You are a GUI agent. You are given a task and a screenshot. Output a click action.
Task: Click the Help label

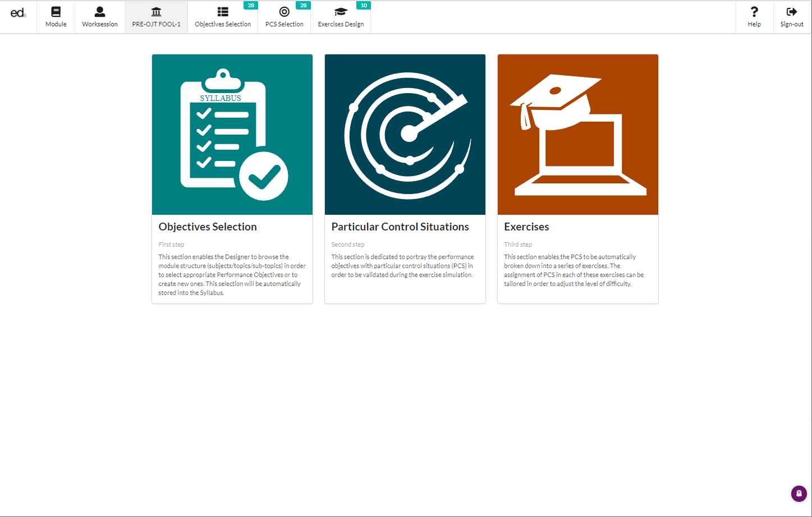coord(754,24)
